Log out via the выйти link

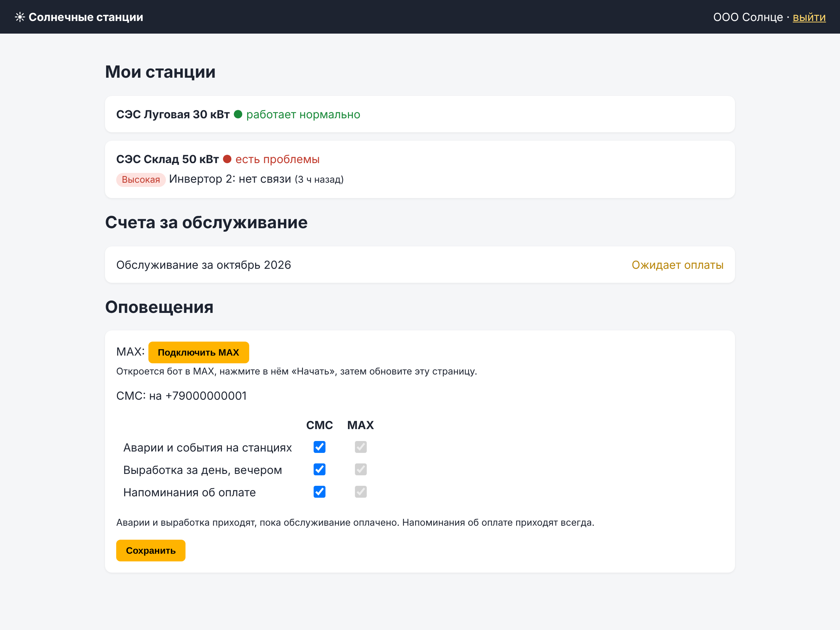click(809, 17)
